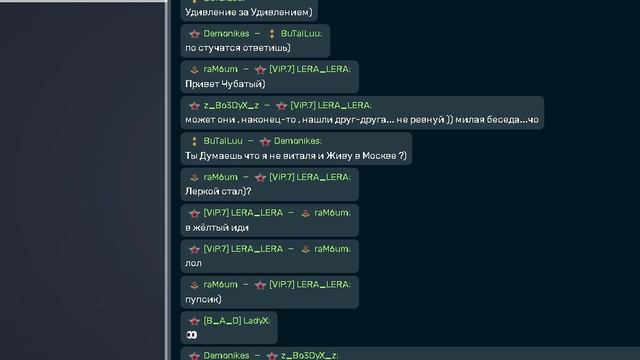Open sender raM6um above 'пупсик)' message
This screenshot has width=640, height=360.
(220, 284)
